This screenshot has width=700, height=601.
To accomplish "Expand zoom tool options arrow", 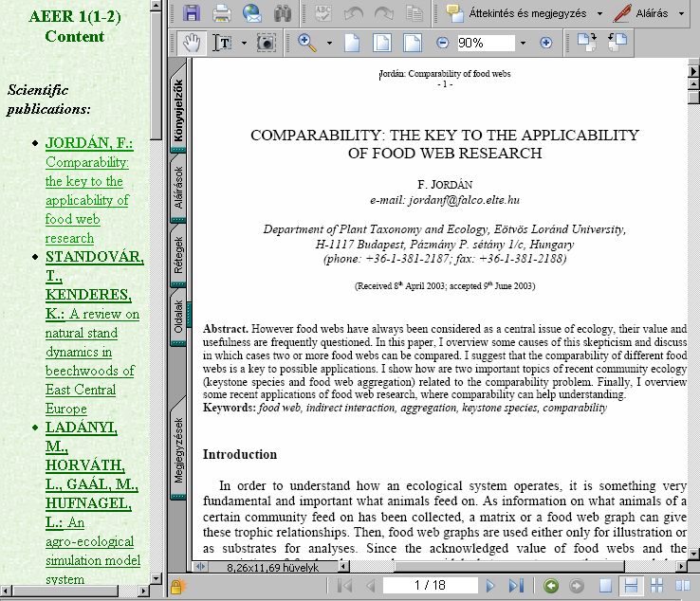I will (329, 44).
